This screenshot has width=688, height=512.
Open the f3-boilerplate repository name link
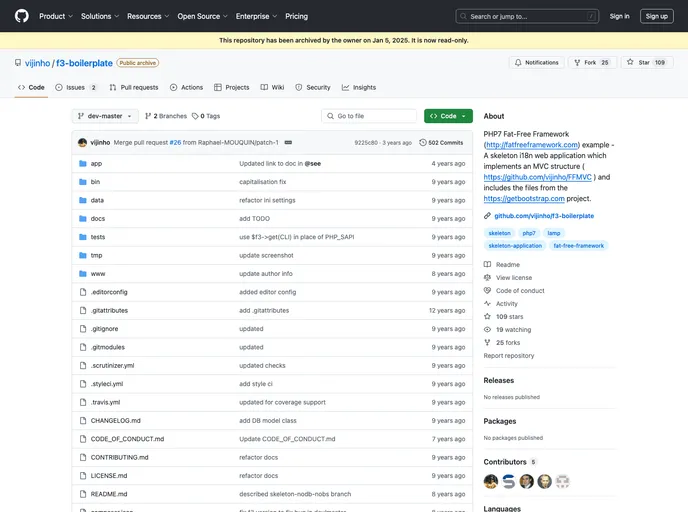coord(84,63)
